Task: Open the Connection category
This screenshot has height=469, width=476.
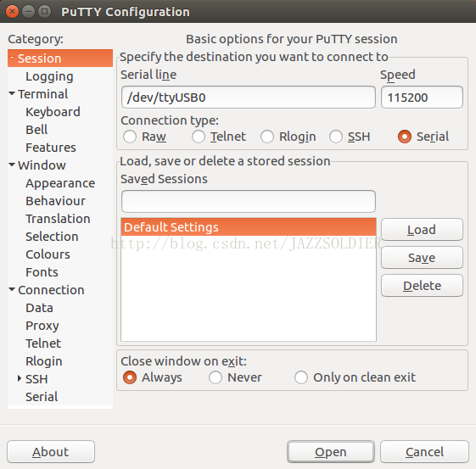Action: [x=51, y=290]
